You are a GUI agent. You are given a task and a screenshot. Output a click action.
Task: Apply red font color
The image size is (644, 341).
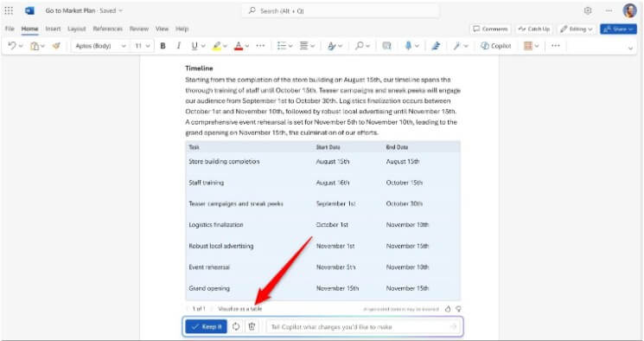coord(239,46)
